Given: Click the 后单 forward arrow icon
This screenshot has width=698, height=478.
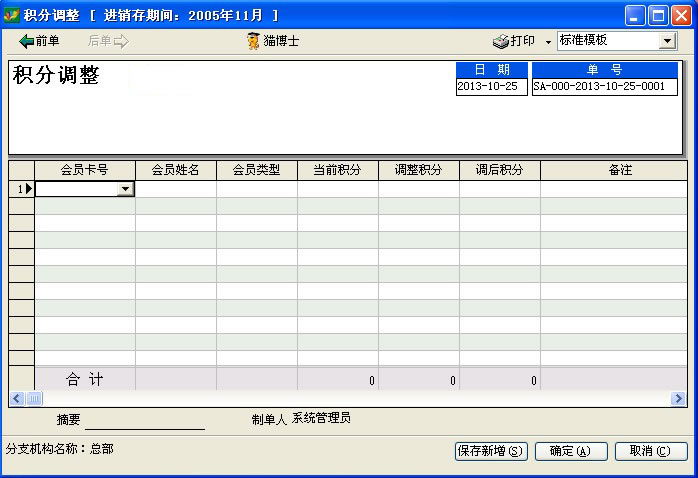Looking at the screenshot, I should coord(121,41).
